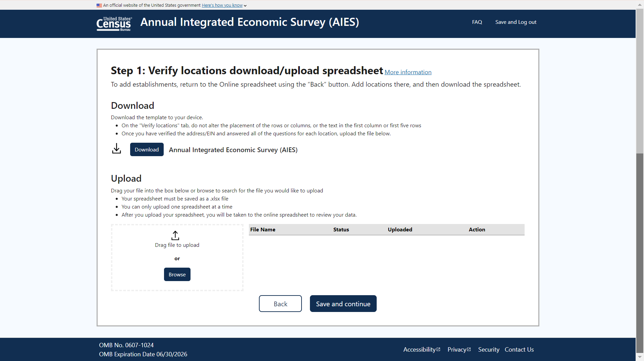The height and width of the screenshot is (361, 644).
Task: Click the upload arrow icon in drop zone
Action: tap(175, 235)
